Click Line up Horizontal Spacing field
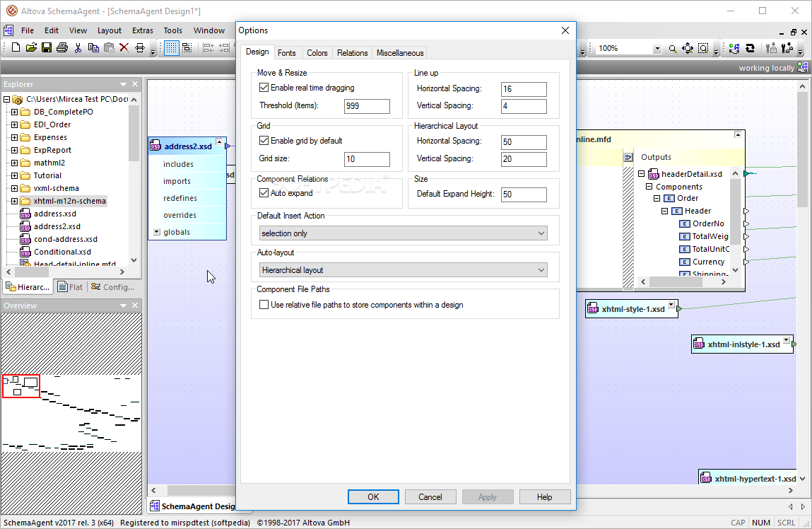 point(524,89)
